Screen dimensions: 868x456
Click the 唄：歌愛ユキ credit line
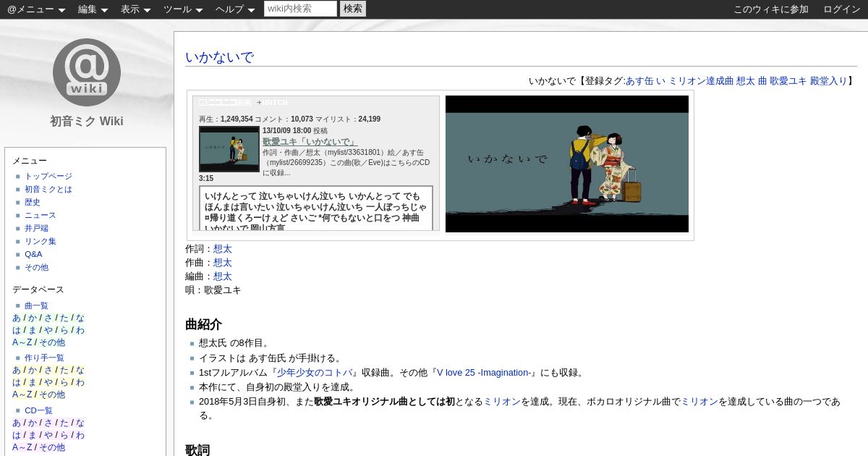[x=213, y=290]
